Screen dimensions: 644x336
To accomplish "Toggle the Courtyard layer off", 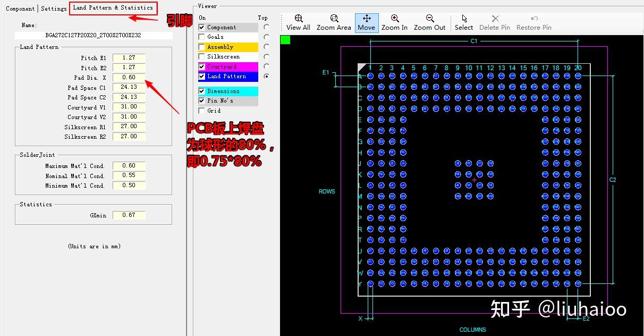I will pos(201,66).
